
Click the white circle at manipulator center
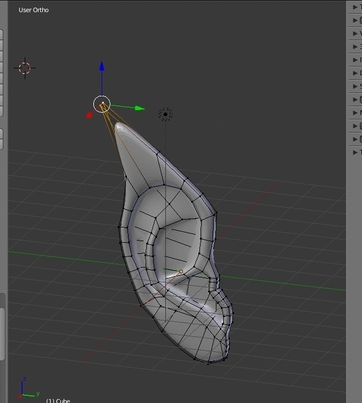click(x=102, y=104)
